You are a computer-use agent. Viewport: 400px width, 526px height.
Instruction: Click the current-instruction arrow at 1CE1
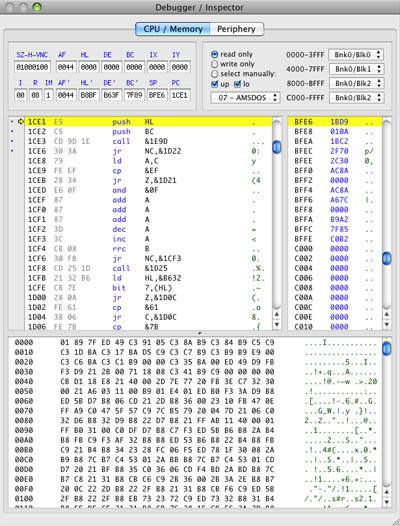(x=21, y=121)
